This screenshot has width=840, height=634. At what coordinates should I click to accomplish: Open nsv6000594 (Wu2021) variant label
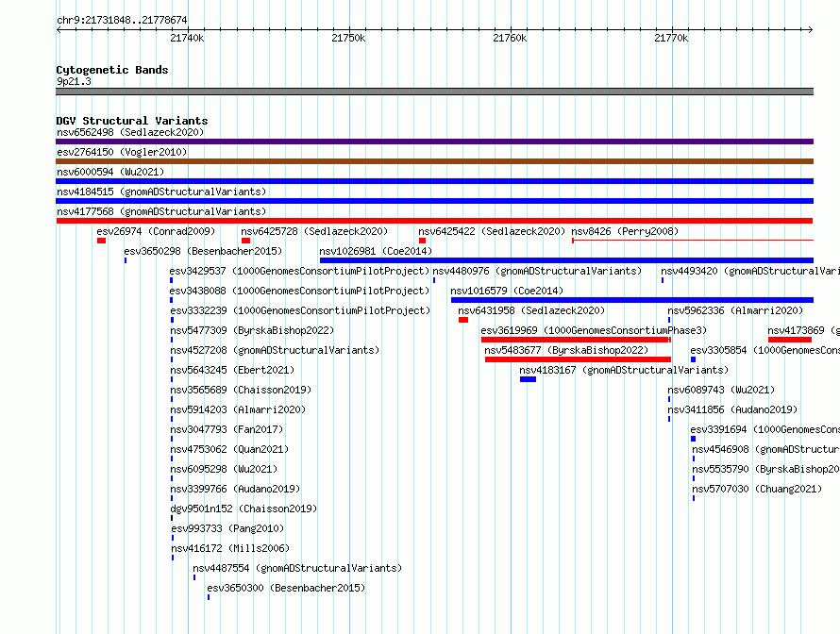tap(110, 172)
